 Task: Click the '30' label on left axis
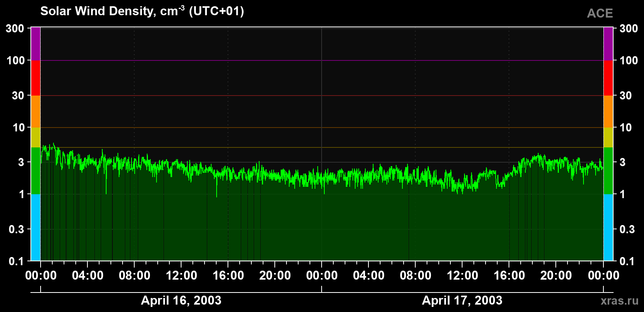point(18,96)
